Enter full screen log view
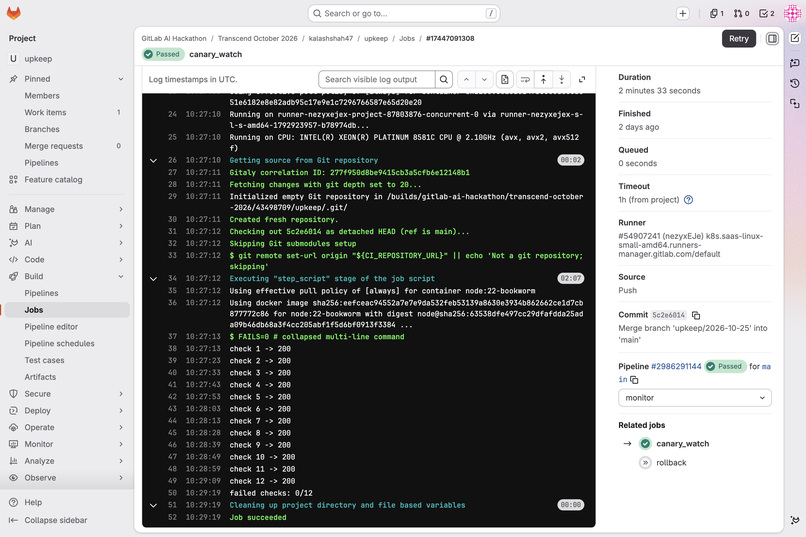The image size is (806, 537). tap(582, 80)
